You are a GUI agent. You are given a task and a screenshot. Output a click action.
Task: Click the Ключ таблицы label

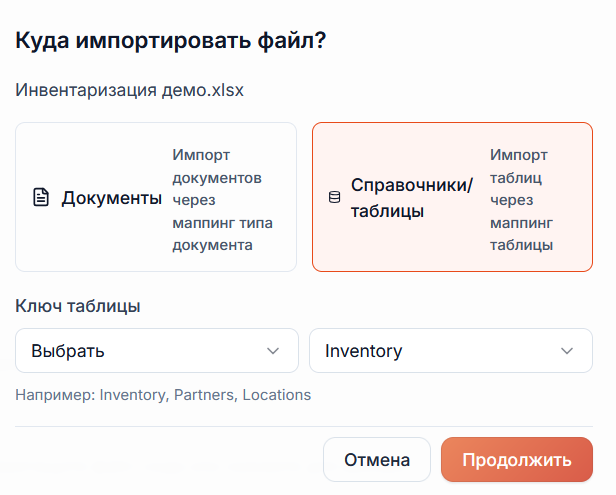click(78, 306)
